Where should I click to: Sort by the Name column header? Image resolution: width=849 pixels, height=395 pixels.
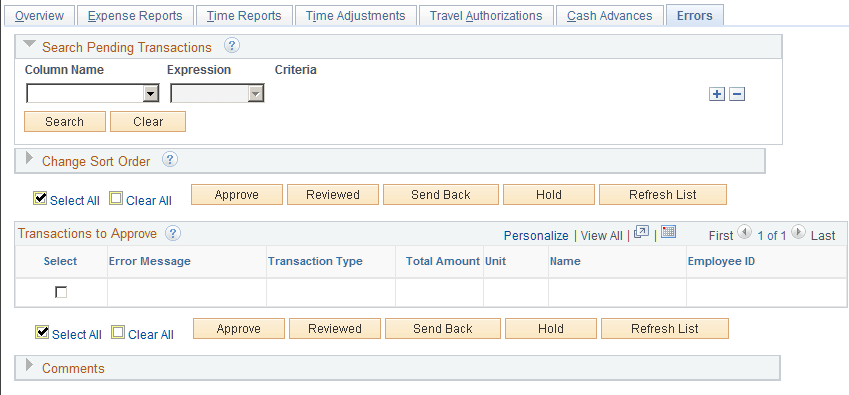tap(565, 261)
